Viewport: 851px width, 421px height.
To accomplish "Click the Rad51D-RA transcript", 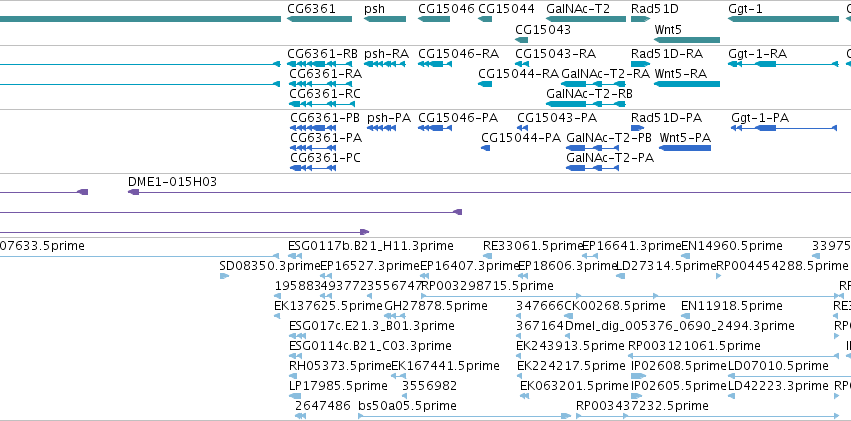I will (x=640, y=64).
